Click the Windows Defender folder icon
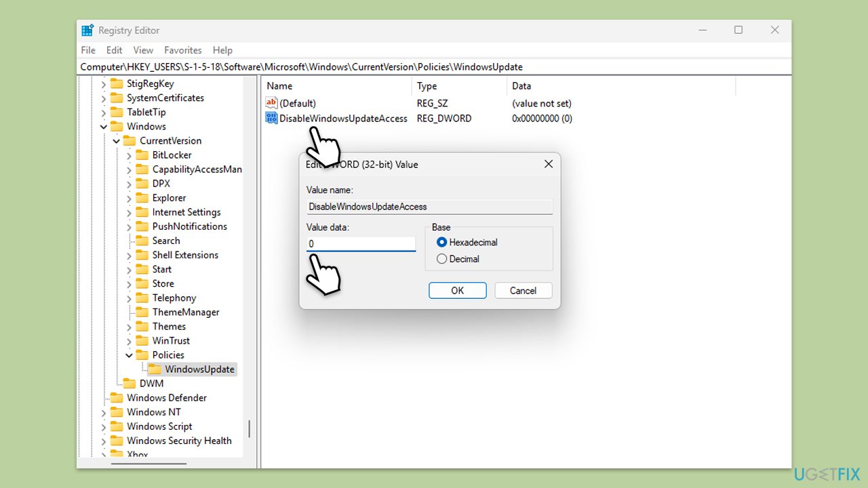The height and width of the screenshot is (488, 868). tap(117, 398)
